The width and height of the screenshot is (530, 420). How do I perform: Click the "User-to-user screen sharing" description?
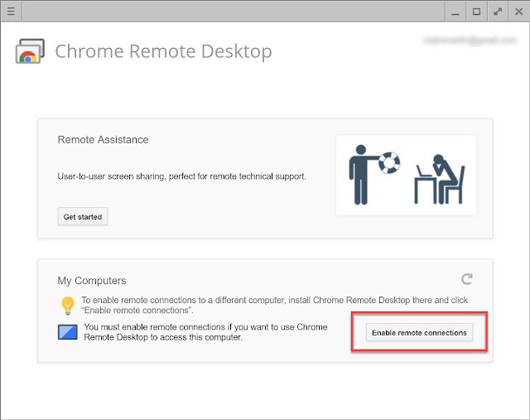coord(182,176)
